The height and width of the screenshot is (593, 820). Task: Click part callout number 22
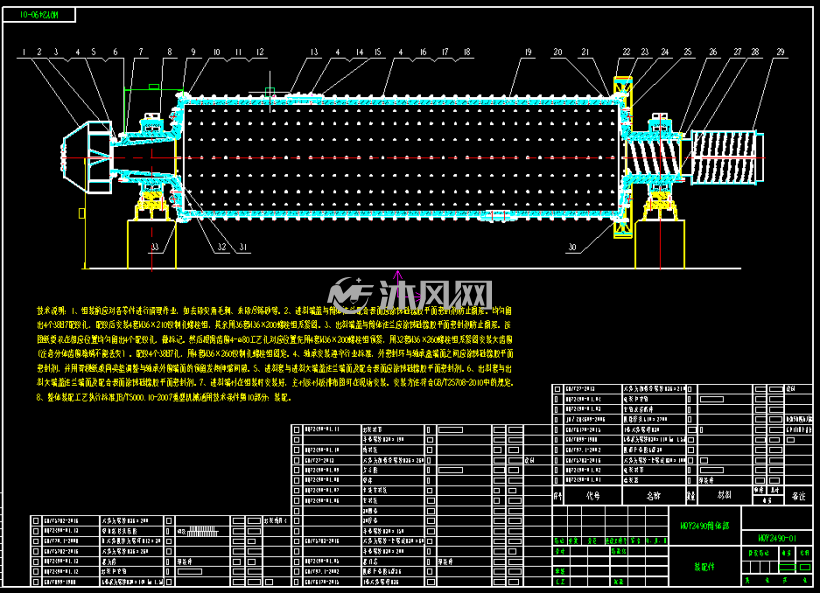(627, 52)
